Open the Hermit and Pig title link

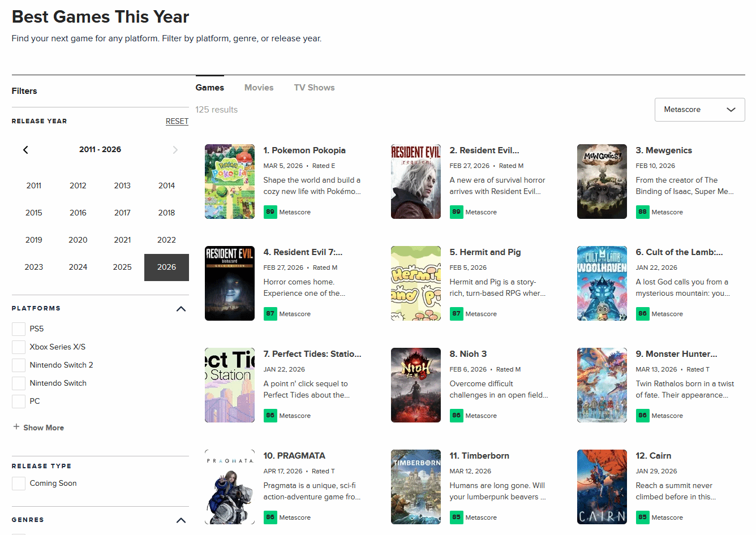(x=485, y=252)
